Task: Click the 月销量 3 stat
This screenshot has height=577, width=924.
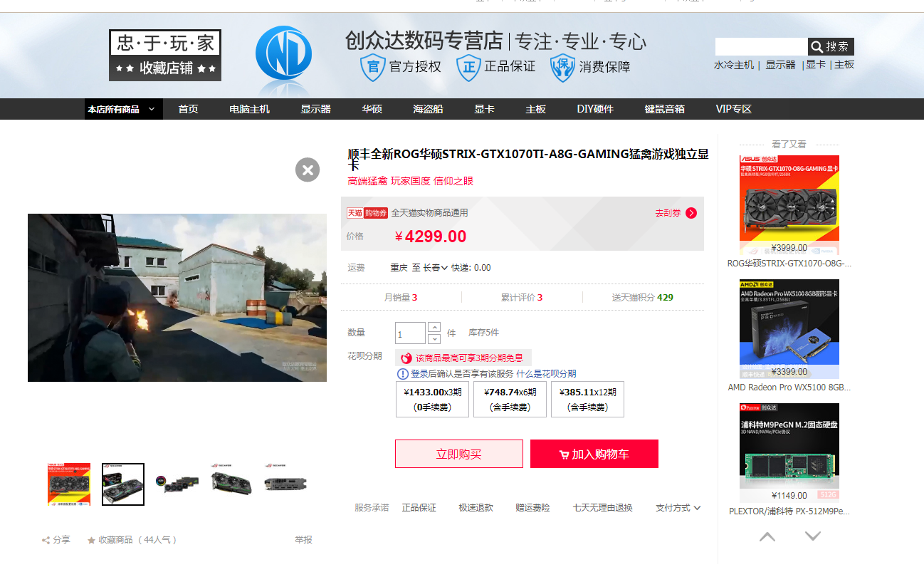Action: point(401,297)
